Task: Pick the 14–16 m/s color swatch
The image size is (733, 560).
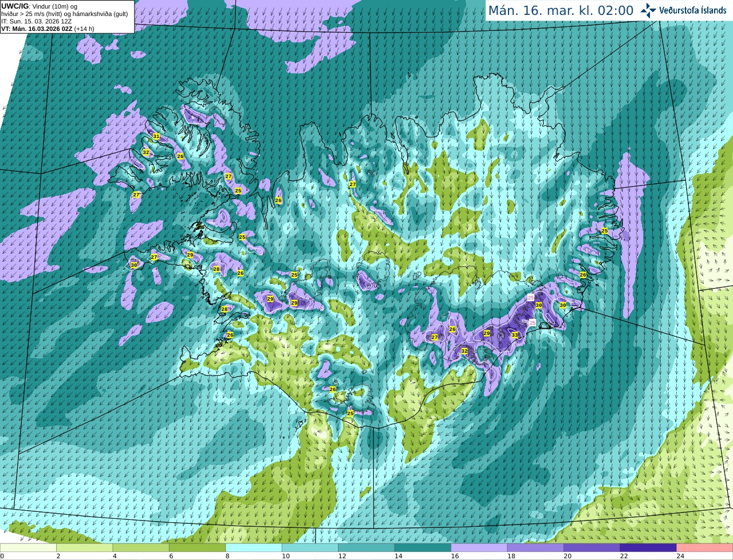Action: coord(423,547)
